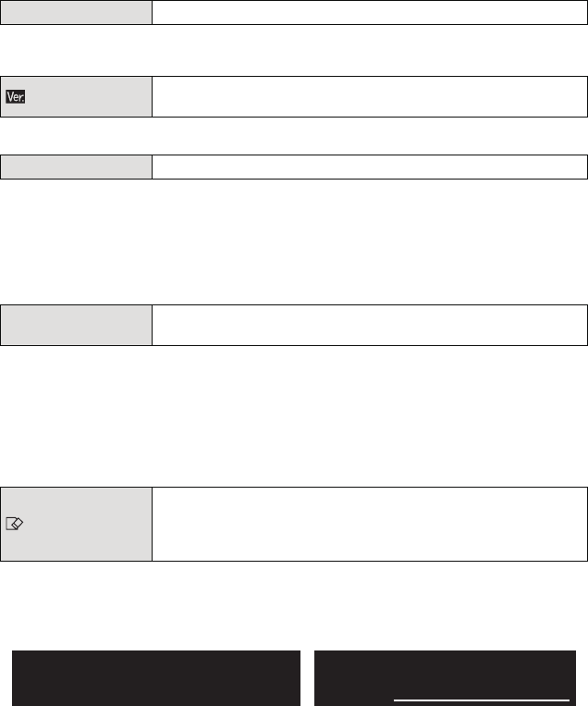Viewport: 588px width, 706px height.
Task: Select the fourth row's gray label cell
Action: click(76, 325)
